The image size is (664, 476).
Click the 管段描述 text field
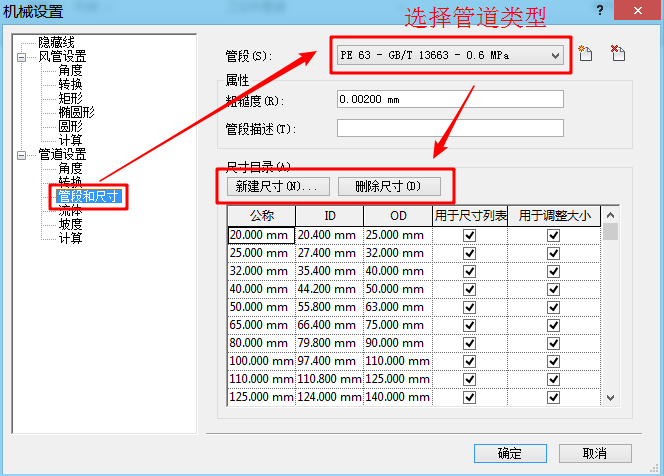point(450,128)
